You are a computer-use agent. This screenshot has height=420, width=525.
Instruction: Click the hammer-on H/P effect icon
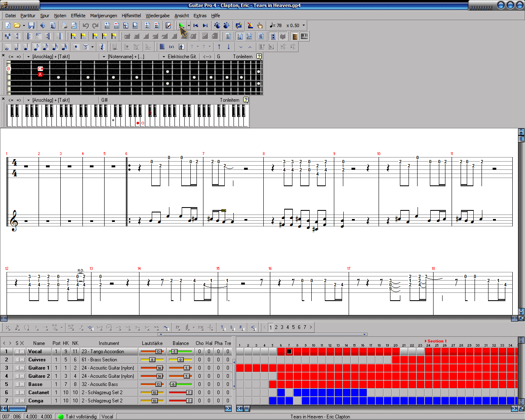tap(71, 327)
